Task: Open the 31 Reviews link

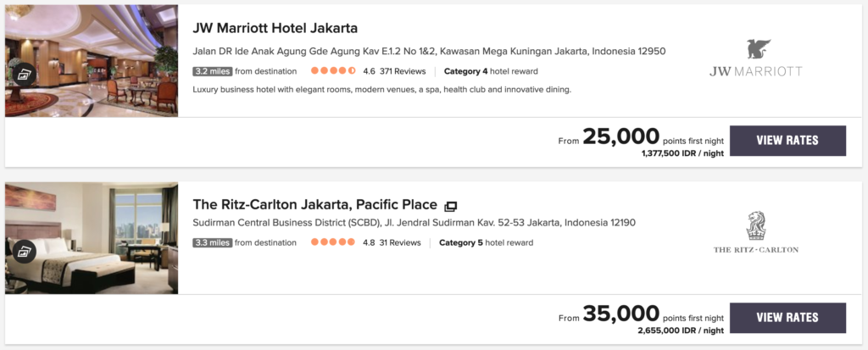Action: point(400,242)
